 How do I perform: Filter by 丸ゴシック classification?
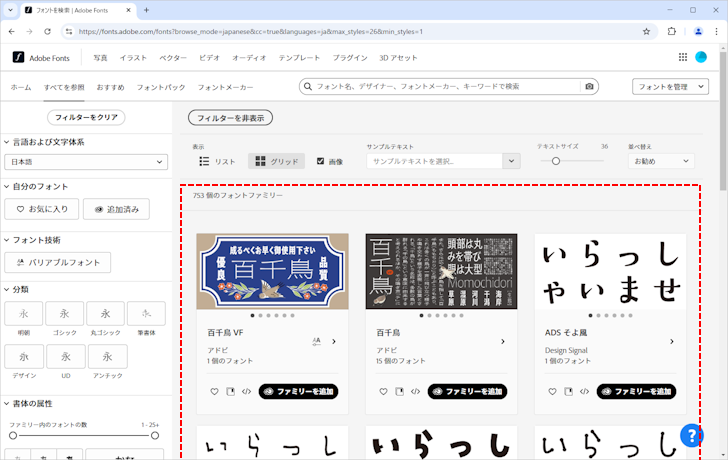(x=105, y=314)
